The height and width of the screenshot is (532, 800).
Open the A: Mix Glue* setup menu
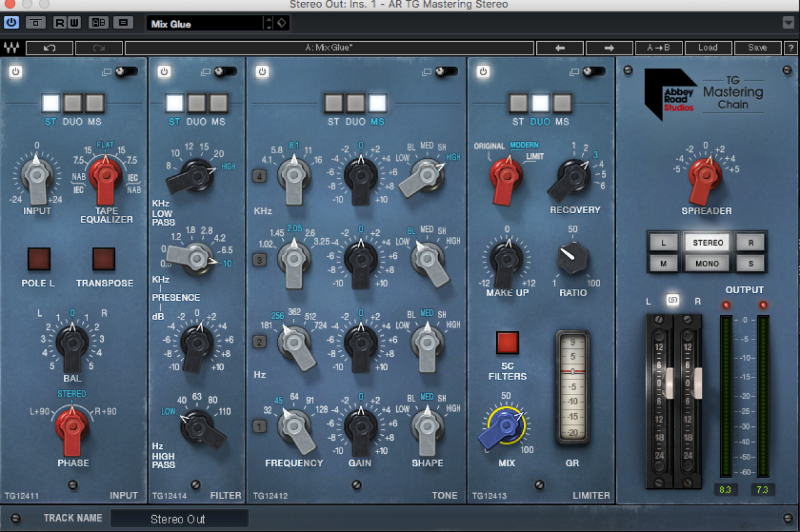tap(329, 48)
